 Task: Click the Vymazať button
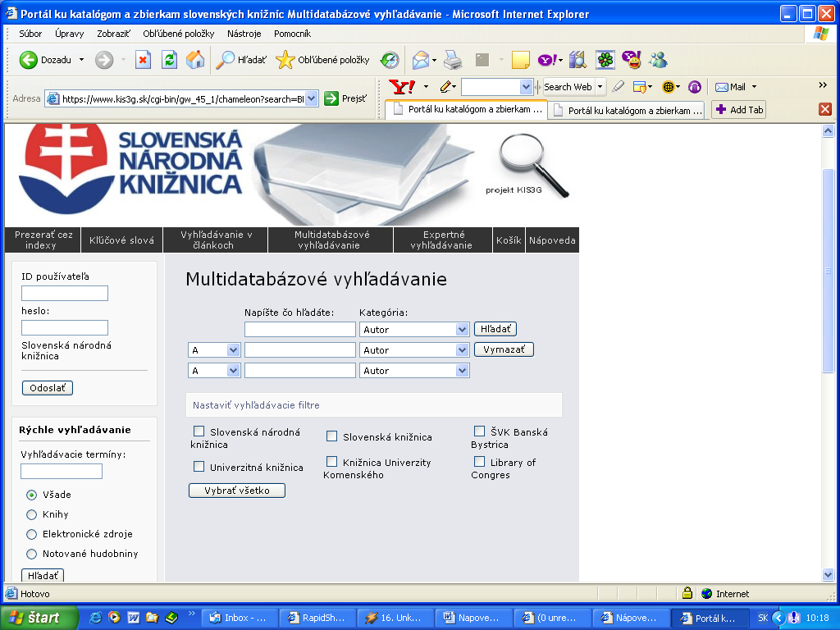[x=504, y=349]
